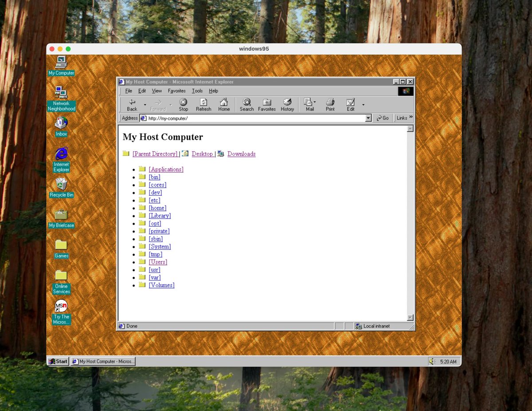Follow the Downloads link
Image resolution: width=532 pixels, height=411 pixels.
point(241,154)
